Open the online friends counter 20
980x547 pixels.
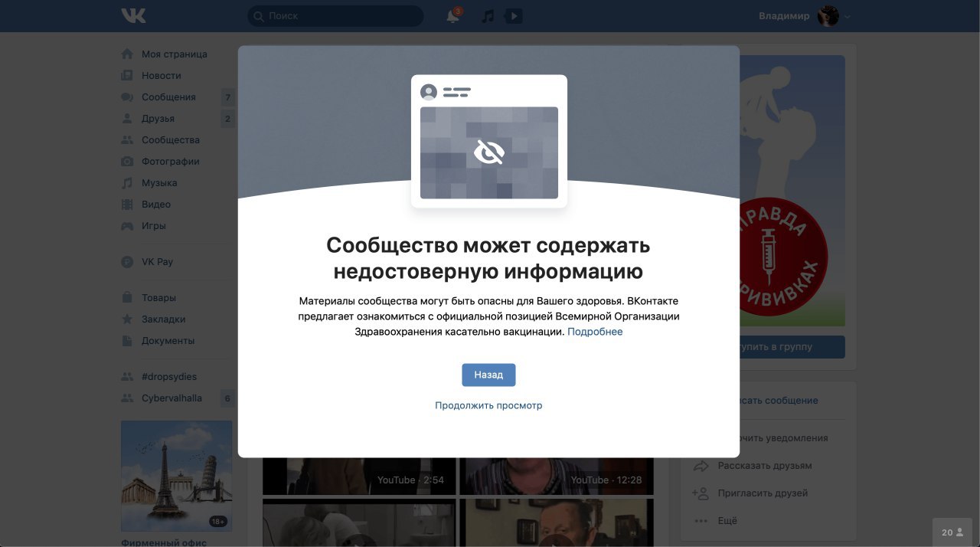point(952,532)
